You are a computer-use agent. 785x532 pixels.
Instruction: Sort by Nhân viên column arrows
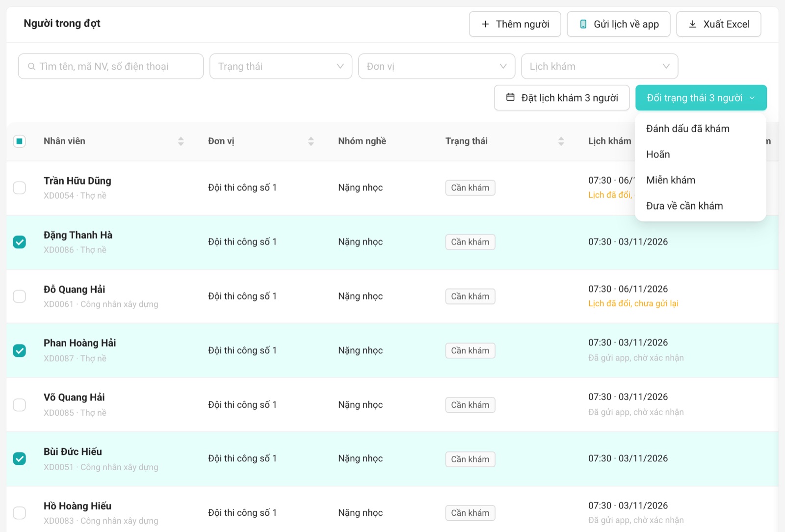[x=181, y=141]
